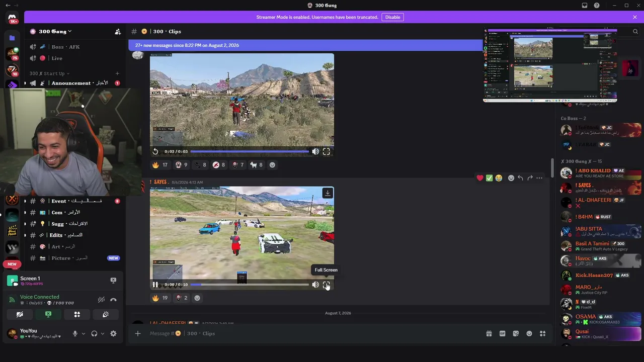Expand Edits channel arrow
This screenshot has width=644, height=362.
(25, 235)
